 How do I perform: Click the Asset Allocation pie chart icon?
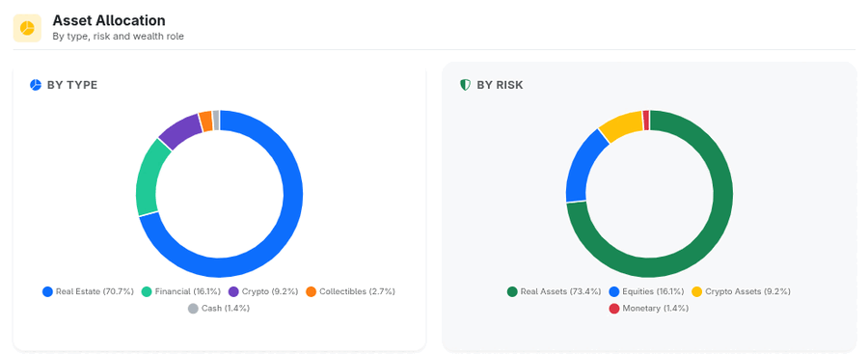pos(27,28)
